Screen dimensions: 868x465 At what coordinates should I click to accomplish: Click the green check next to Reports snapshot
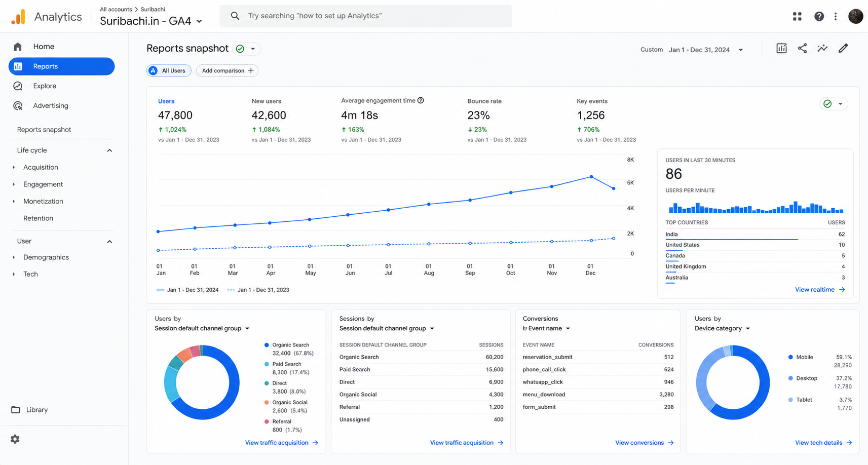(240, 49)
